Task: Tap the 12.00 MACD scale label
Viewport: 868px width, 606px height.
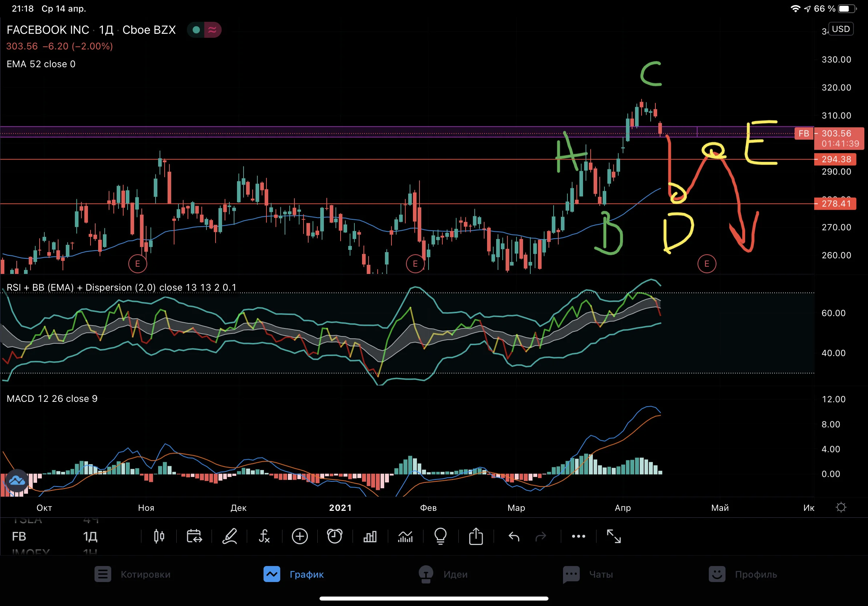Action: (x=833, y=399)
